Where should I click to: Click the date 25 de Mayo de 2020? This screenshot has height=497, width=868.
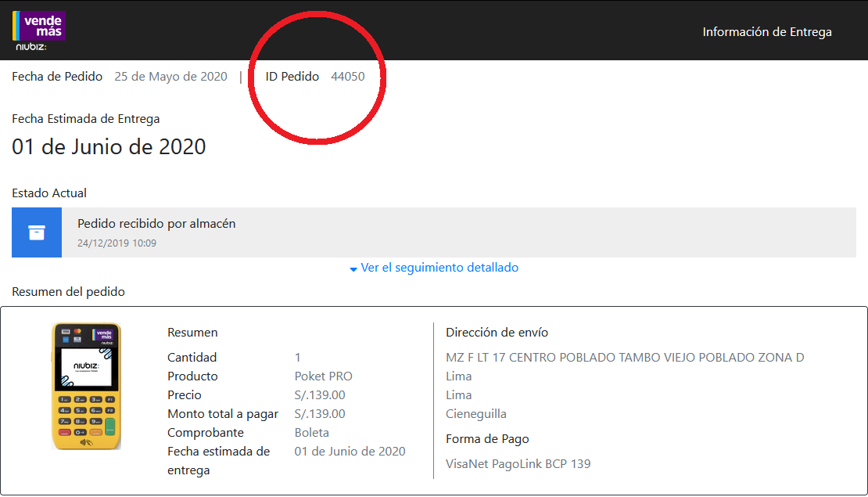170,77
